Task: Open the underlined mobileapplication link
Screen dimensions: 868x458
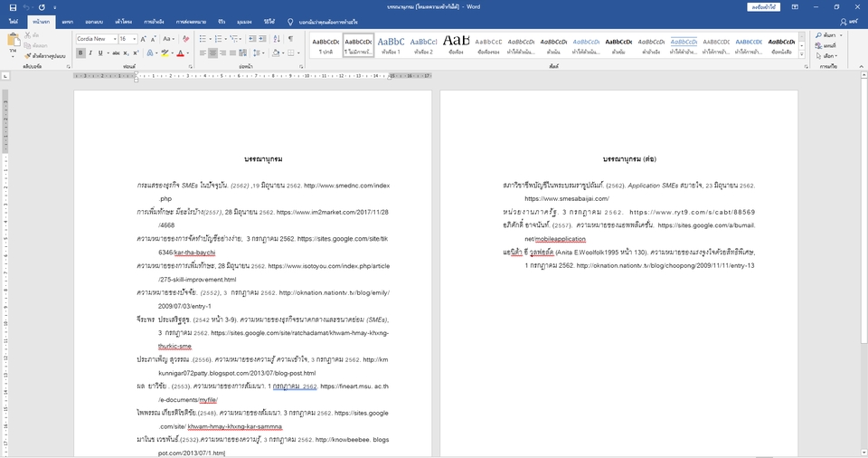Action: 560,239
